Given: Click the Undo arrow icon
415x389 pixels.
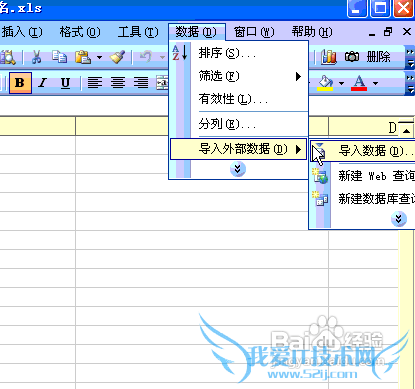Looking at the screenshot, I should coord(146,57).
